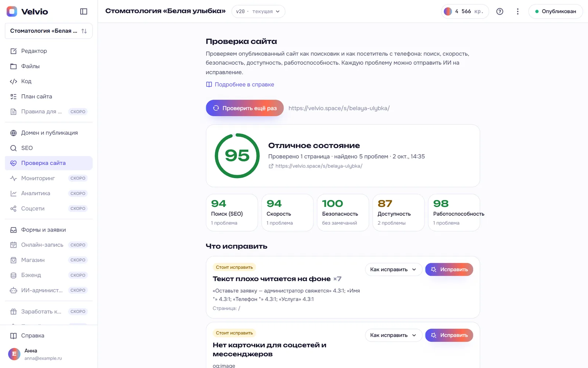
Task: Click the Правила для row in sidebar
Action: (49, 112)
